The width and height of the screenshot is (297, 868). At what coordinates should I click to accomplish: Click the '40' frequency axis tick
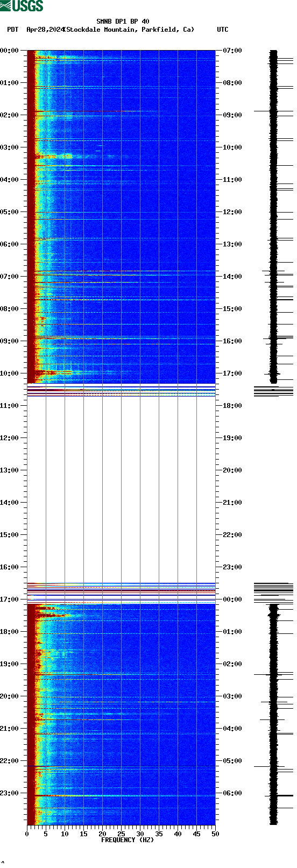[x=178, y=834]
